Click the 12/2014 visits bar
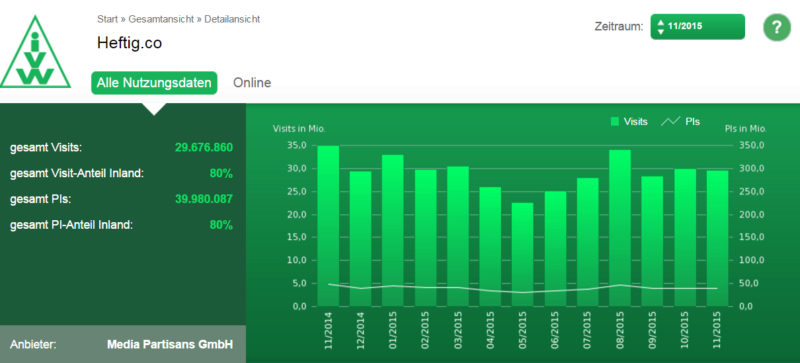The width and height of the screenshot is (800, 363). [360, 238]
